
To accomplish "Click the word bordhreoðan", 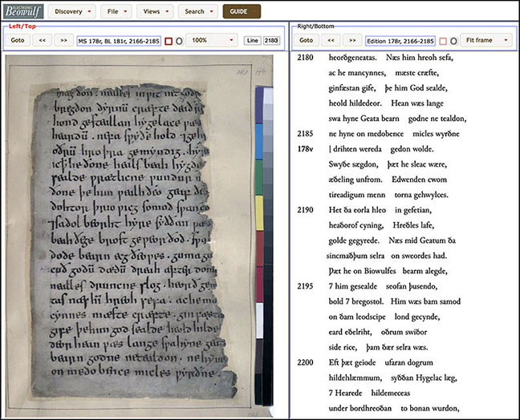I will [372, 408].
